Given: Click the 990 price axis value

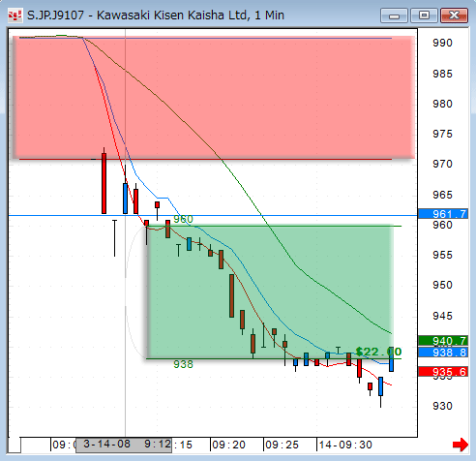Looking at the screenshot, I should coord(442,43).
